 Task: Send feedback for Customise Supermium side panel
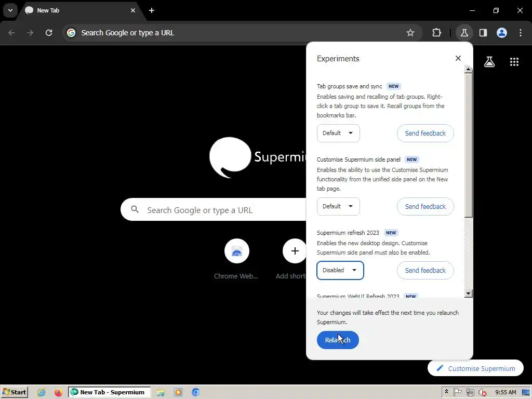425,207
